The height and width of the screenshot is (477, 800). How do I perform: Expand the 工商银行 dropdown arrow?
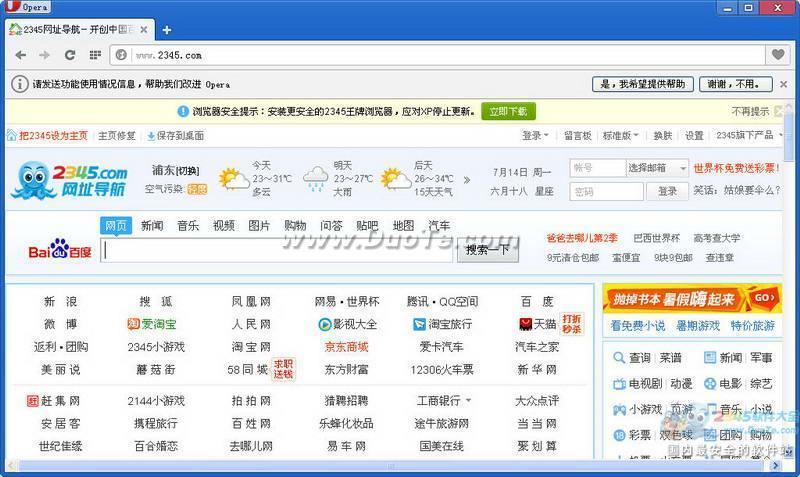468,400
